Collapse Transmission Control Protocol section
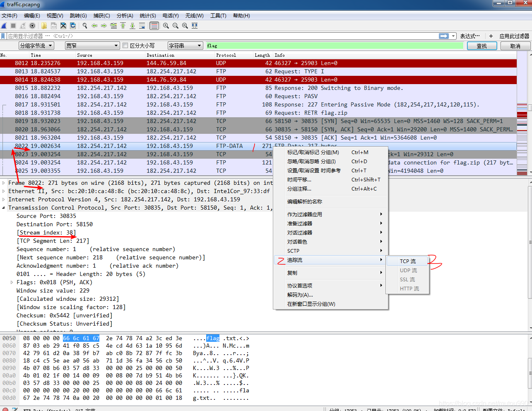Image resolution: width=532 pixels, height=411 pixels. pos(4,208)
